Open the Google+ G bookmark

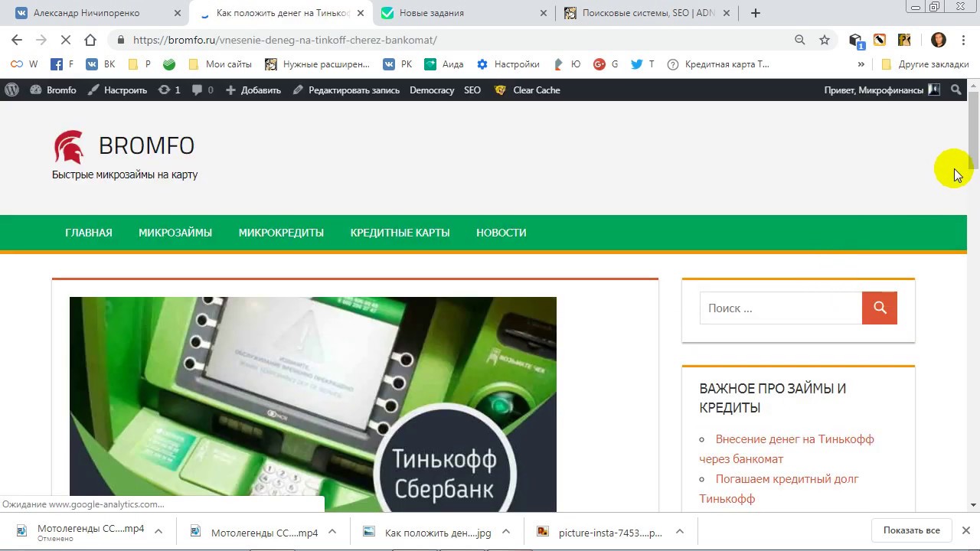point(606,64)
